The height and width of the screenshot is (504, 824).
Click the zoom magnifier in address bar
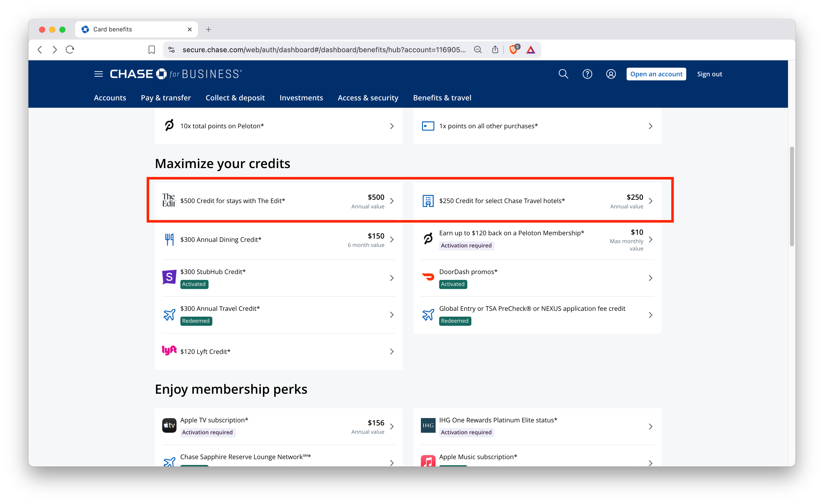coord(478,50)
